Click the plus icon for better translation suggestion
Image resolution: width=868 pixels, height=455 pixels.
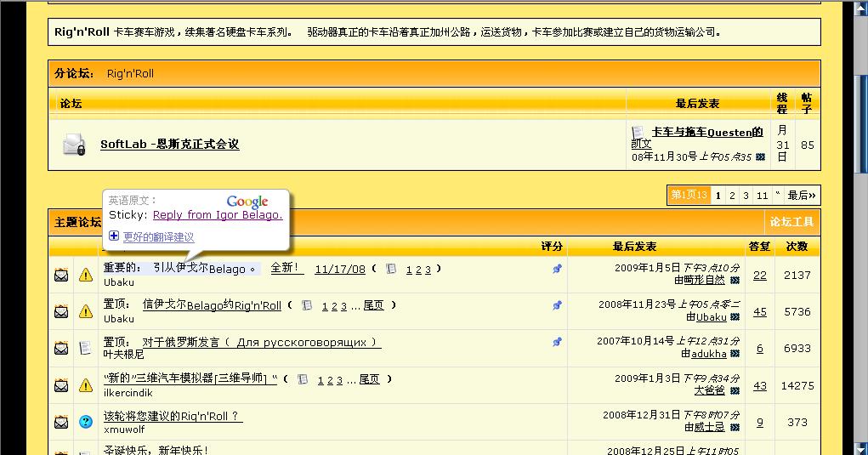click(114, 236)
